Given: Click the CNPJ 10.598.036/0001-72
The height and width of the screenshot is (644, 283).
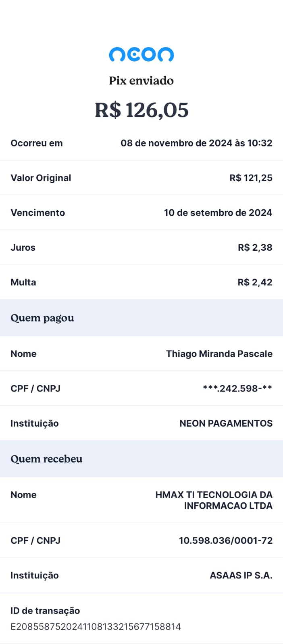Looking at the screenshot, I should pyautogui.click(x=225, y=541).
